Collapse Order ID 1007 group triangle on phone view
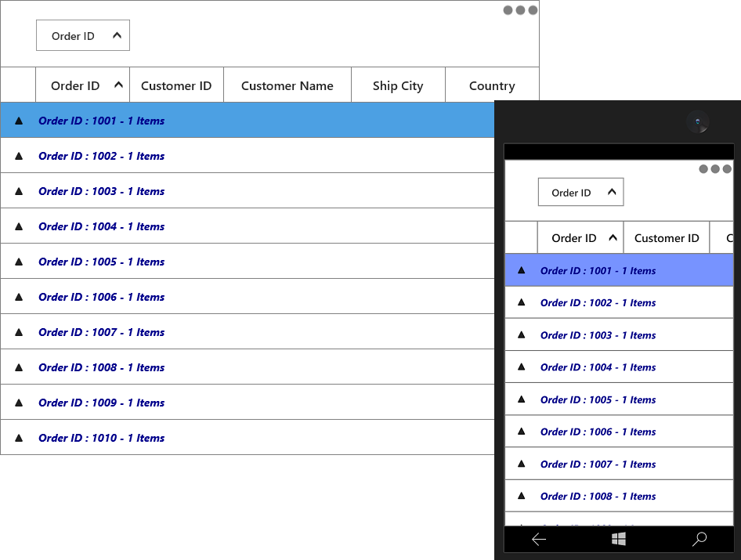 [x=521, y=464]
